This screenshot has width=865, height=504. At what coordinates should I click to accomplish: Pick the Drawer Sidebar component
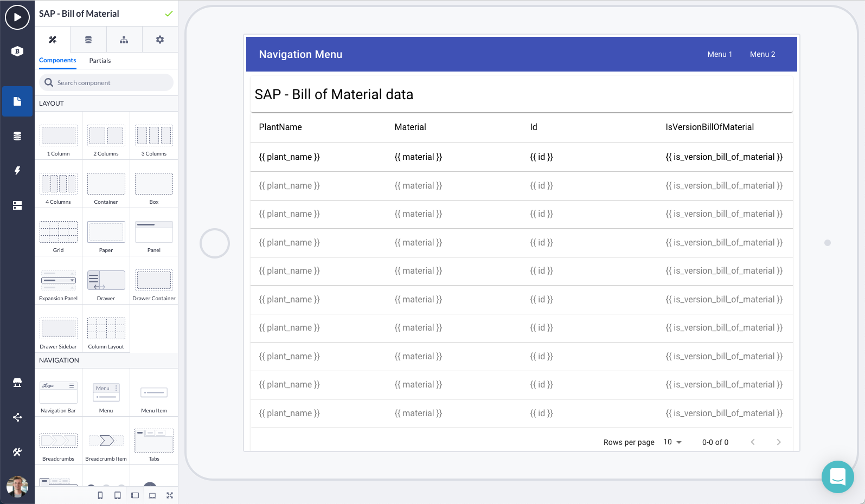pos(59,328)
